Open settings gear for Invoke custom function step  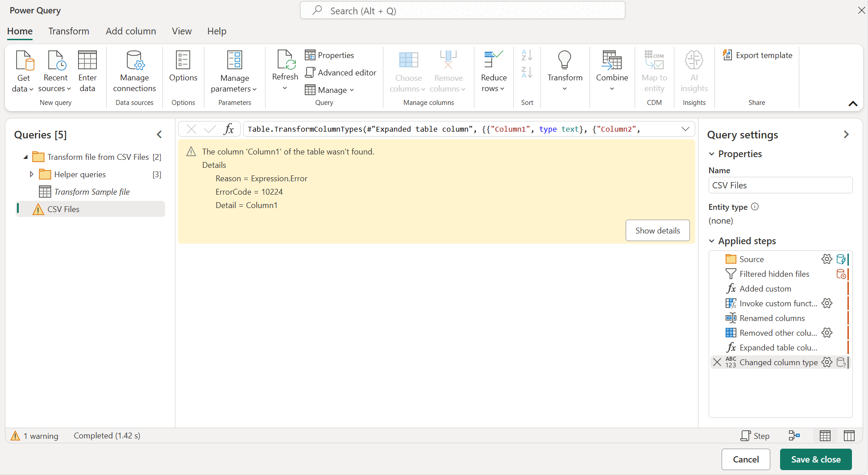tap(827, 303)
